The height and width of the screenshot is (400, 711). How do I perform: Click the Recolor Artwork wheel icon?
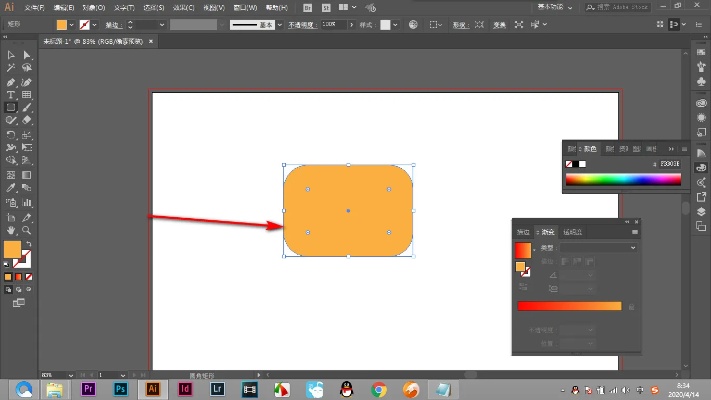point(413,24)
